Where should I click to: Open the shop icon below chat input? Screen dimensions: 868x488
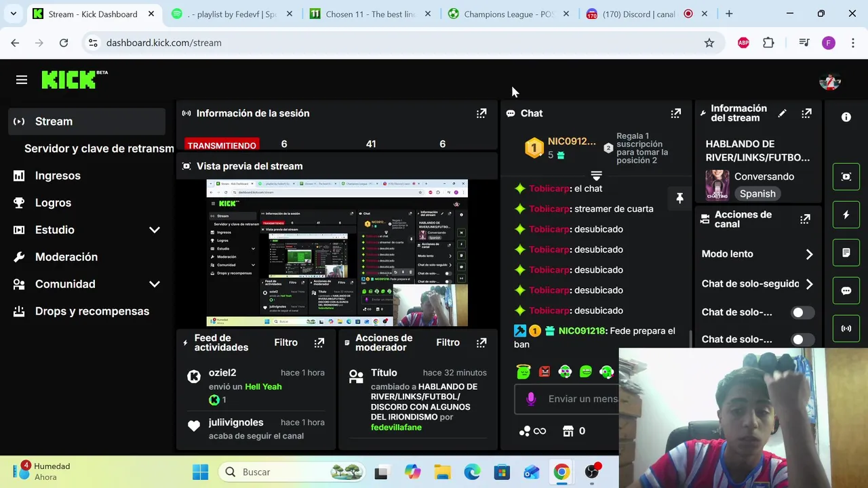pyautogui.click(x=574, y=431)
